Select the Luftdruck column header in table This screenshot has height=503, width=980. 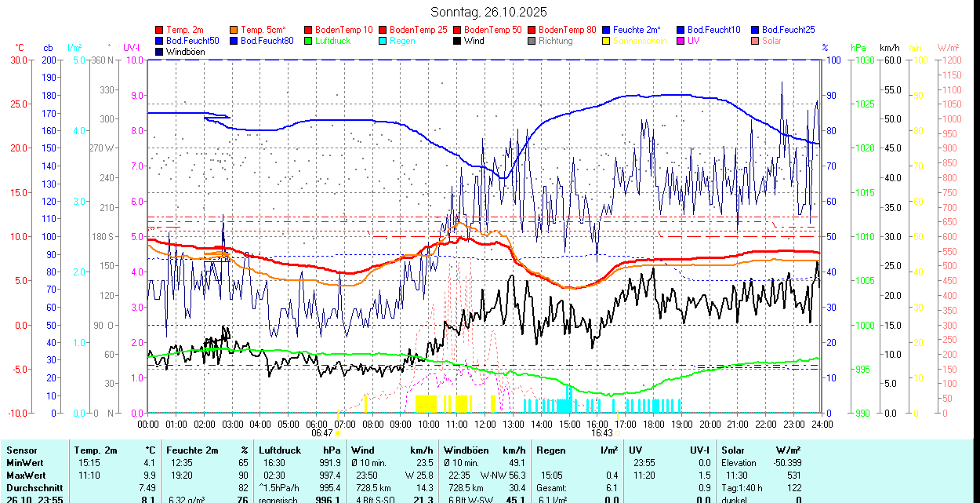coord(280,450)
